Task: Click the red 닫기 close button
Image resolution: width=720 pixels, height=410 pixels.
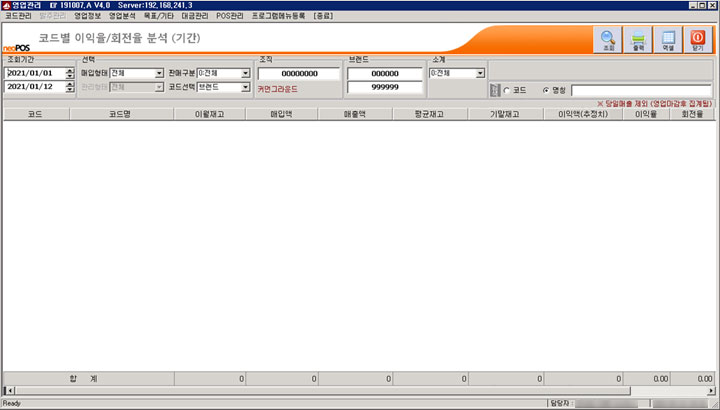Action: [698, 40]
